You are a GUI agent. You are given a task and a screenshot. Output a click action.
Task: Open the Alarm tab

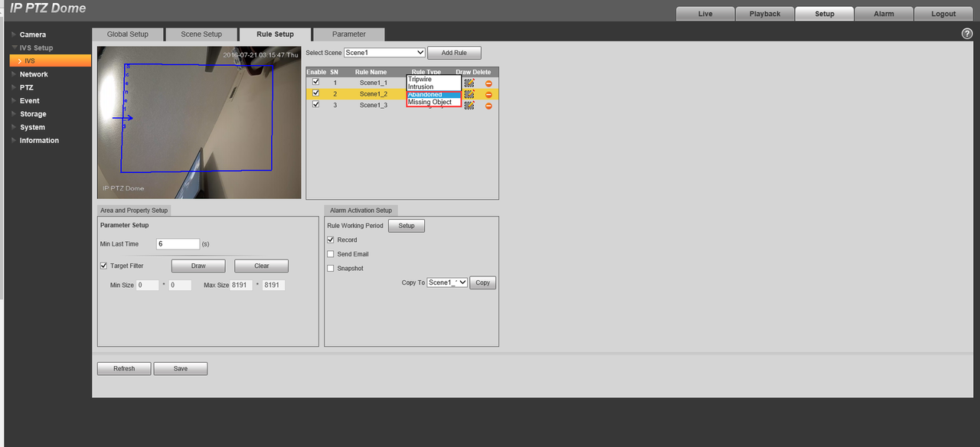[x=884, y=14]
